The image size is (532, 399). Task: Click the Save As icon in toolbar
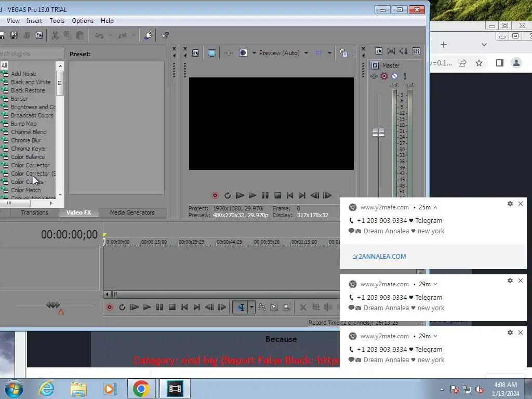pyautogui.click(x=14, y=35)
